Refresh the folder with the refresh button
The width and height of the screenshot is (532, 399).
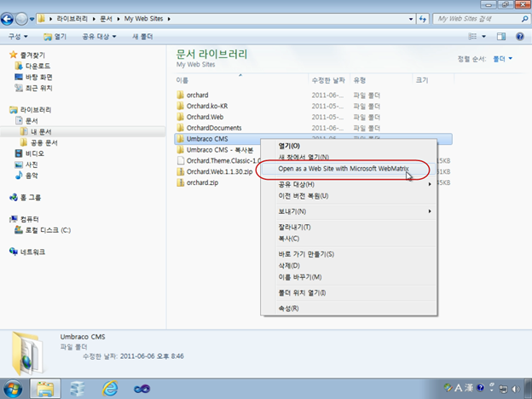(423, 19)
